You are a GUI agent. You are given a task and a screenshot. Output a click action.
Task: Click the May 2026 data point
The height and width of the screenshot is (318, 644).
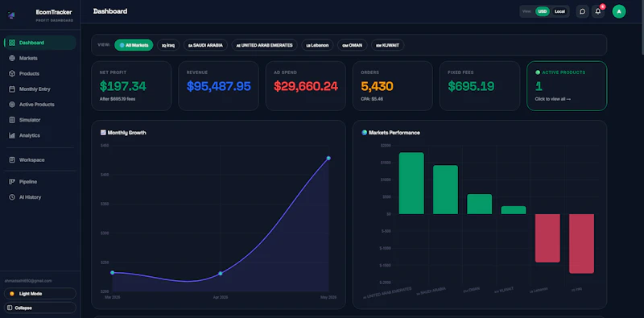point(328,158)
